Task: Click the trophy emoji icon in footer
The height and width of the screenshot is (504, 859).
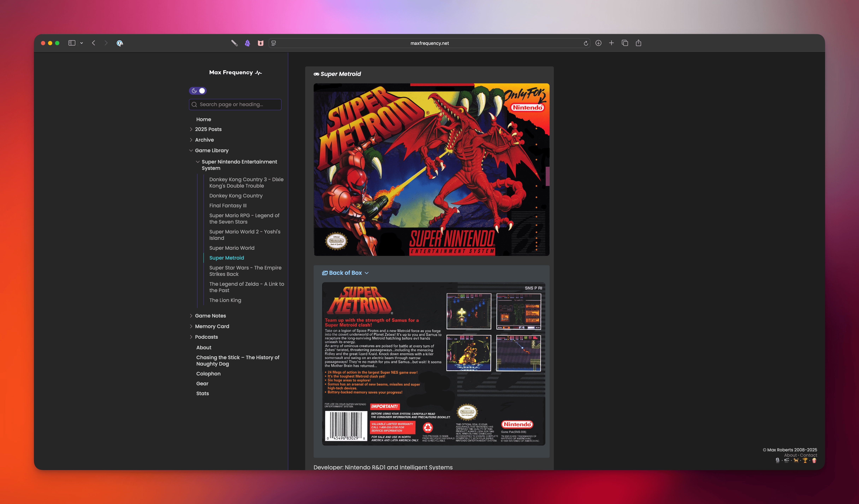Action: tap(805, 460)
